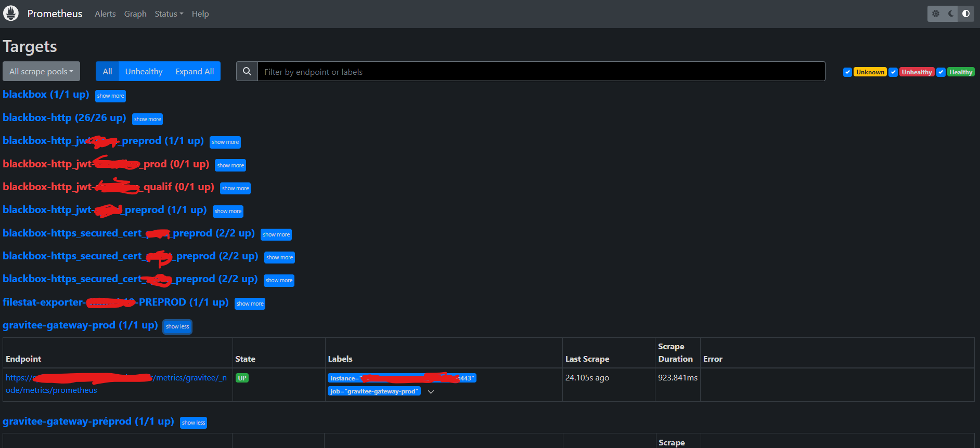Screen dimensions: 980x448
Task: Show more for filestat-exporter PREPROD pool
Action: (x=250, y=304)
